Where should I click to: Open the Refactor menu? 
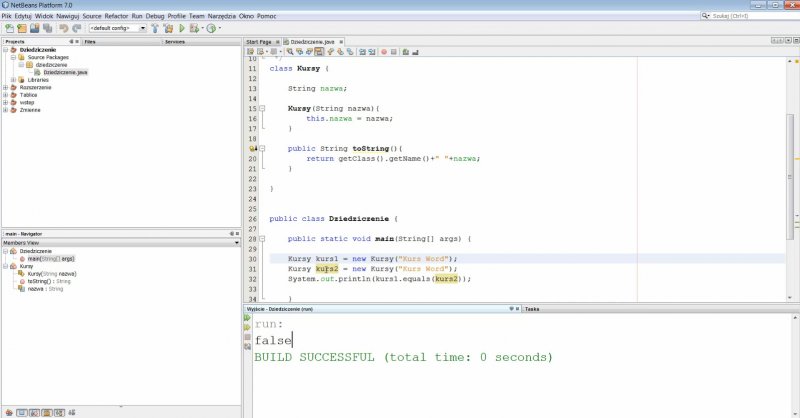(116, 17)
